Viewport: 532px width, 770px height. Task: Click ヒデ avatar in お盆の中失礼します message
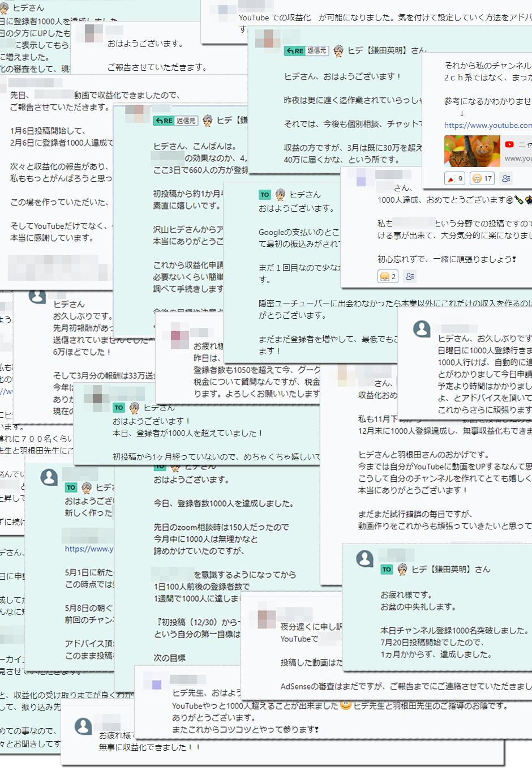pos(402,570)
